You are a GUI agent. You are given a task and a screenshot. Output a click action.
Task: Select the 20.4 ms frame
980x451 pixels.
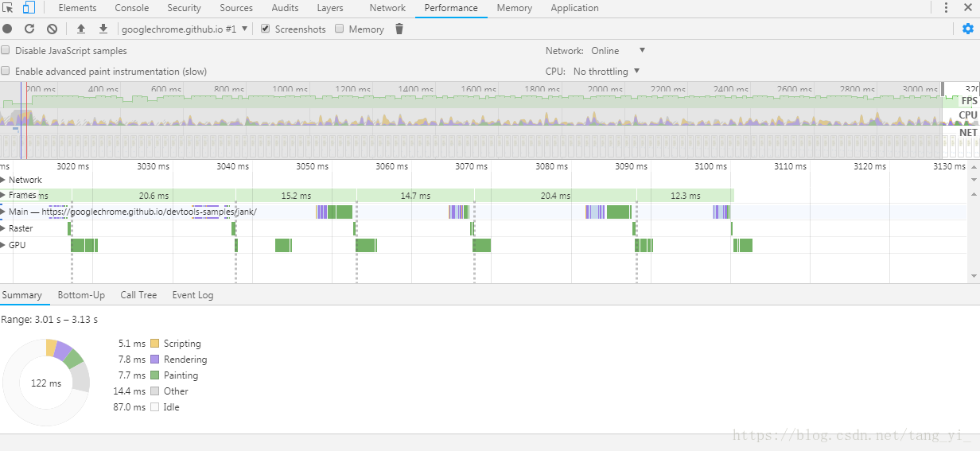(x=555, y=195)
